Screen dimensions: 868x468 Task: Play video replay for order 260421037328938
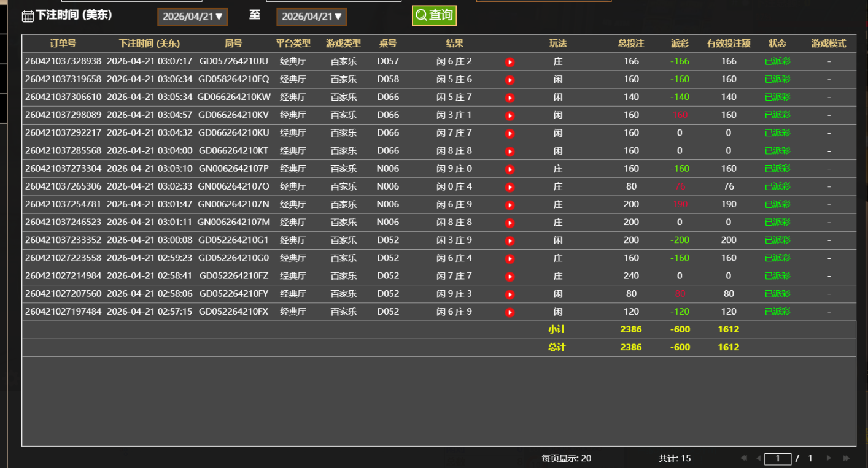pyautogui.click(x=510, y=62)
